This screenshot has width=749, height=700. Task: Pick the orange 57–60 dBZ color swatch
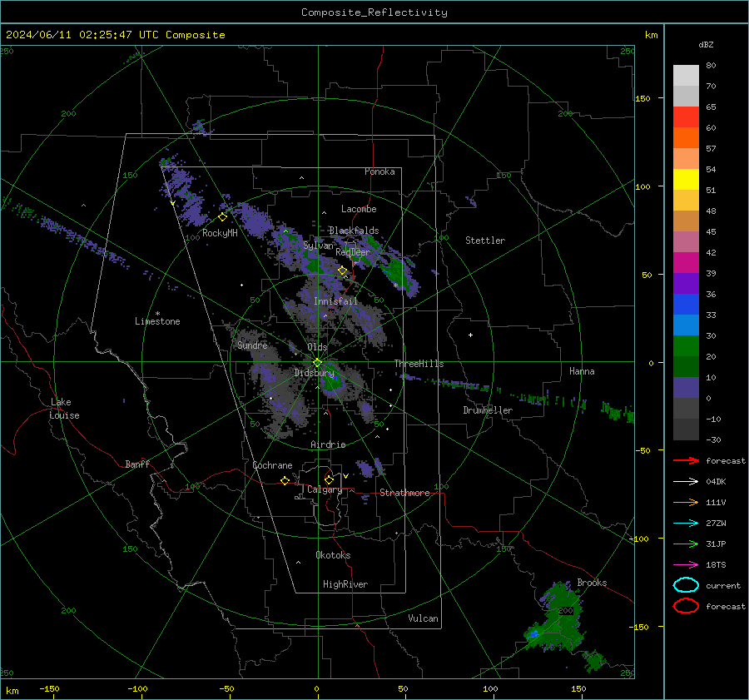pyautogui.click(x=686, y=137)
